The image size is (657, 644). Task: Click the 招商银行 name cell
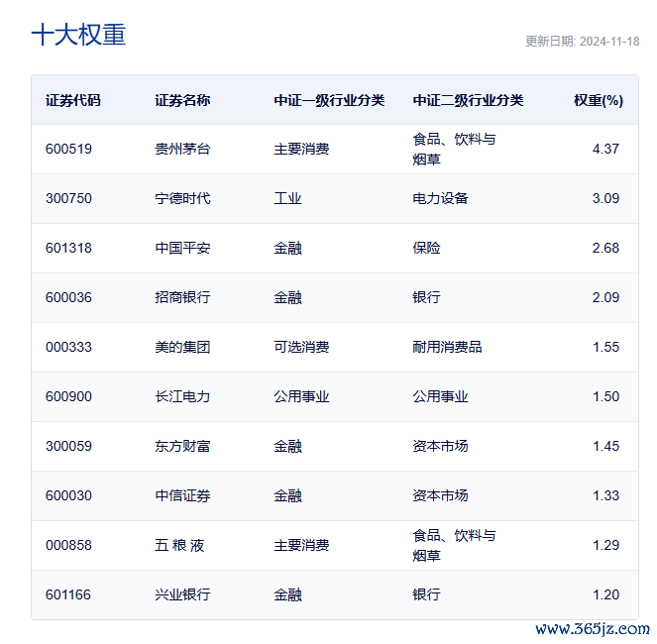pyautogui.click(x=182, y=297)
